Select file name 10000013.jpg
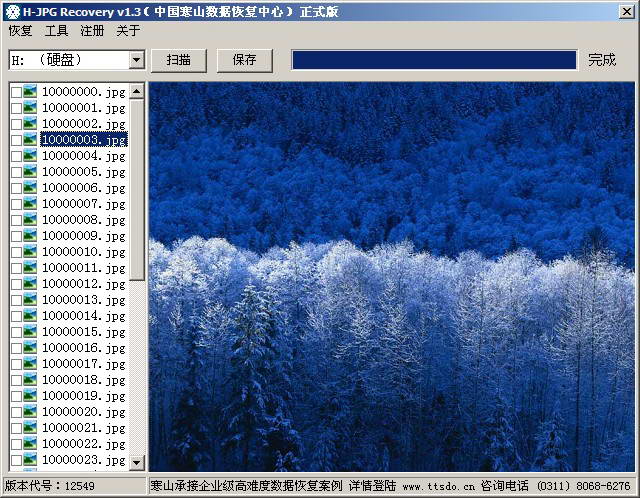The width and height of the screenshot is (640, 498). [84, 300]
